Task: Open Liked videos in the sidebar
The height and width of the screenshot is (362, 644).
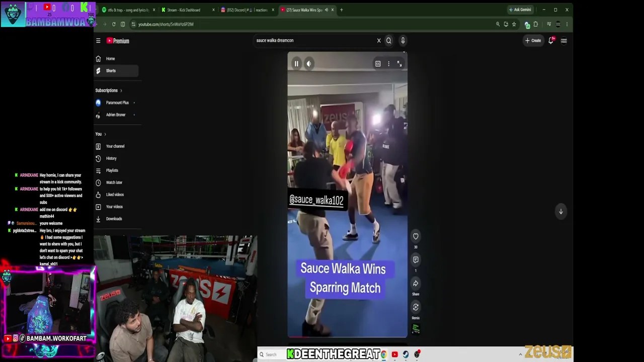Action: pyautogui.click(x=116, y=195)
